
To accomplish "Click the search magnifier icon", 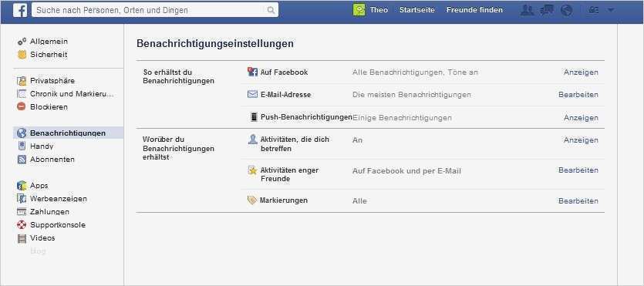I will [271, 10].
